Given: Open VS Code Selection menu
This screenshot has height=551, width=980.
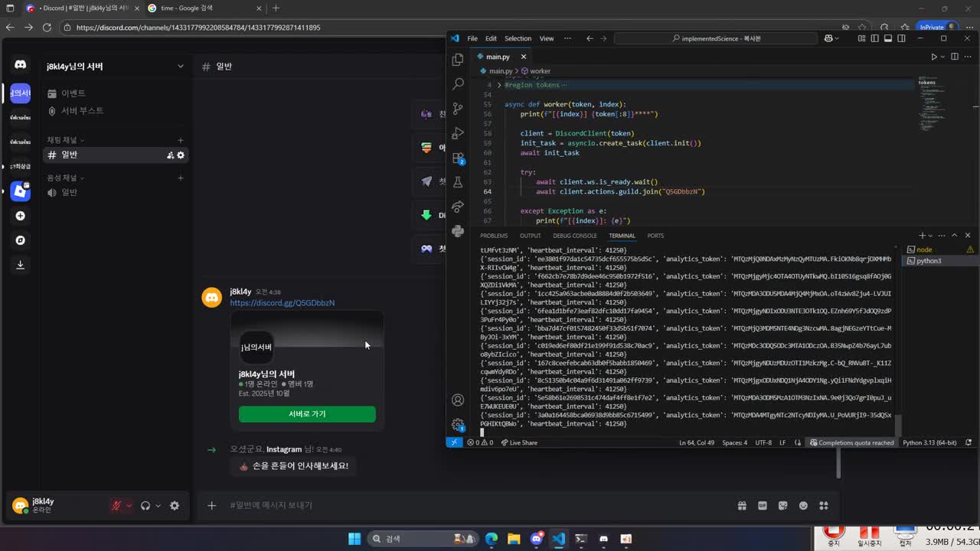Looking at the screenshot, I should tap(518, 38).
